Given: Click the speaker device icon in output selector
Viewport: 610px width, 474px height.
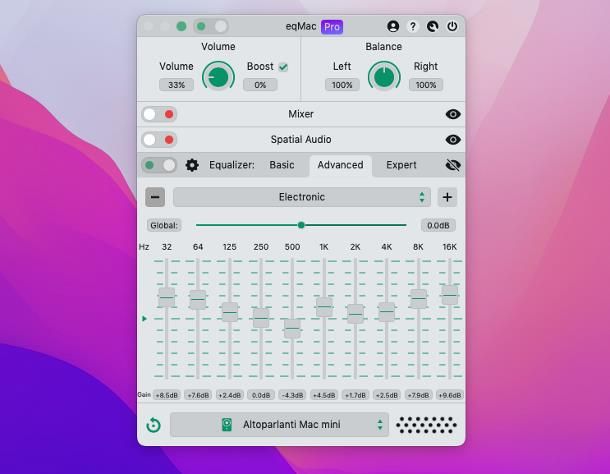Looking at the screenshot, I should click(227, 425).
